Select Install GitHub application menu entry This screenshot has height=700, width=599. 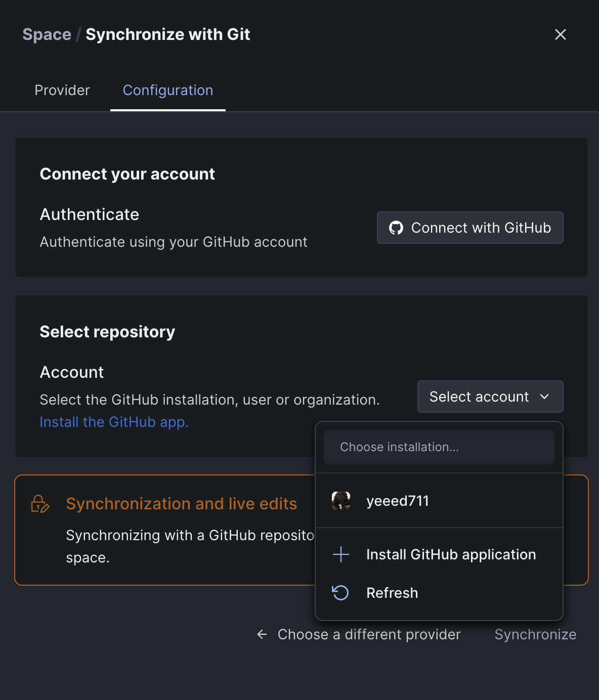tap(451, 554)
